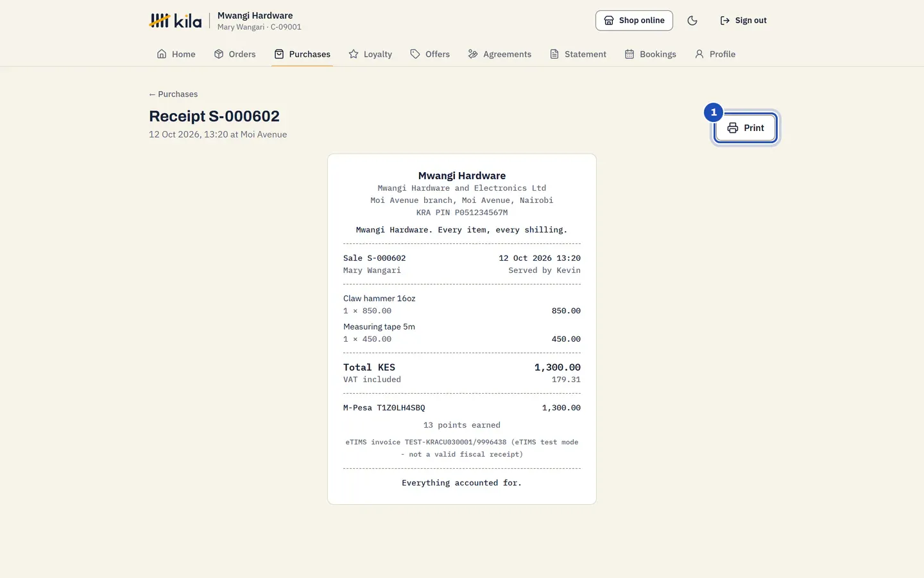Sign out of the account
The width and height of the screenshot is (924, 578).
coord(743,21)
